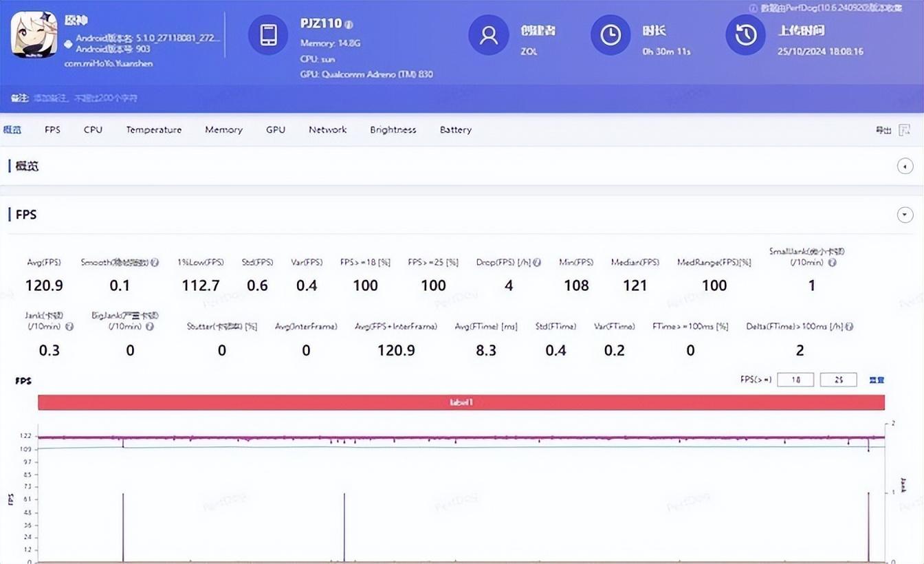This screenshot has height=564, width=924.
Task: Collapse the FPS section with its chevron
Action: coord(905,215)
